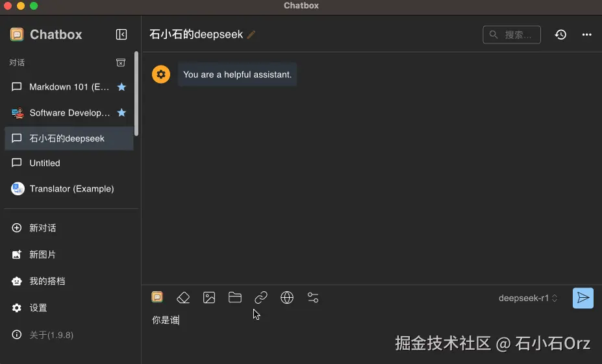Send the message with the paper plane button
The image size is (602, 364).
(x=583, y=298)
